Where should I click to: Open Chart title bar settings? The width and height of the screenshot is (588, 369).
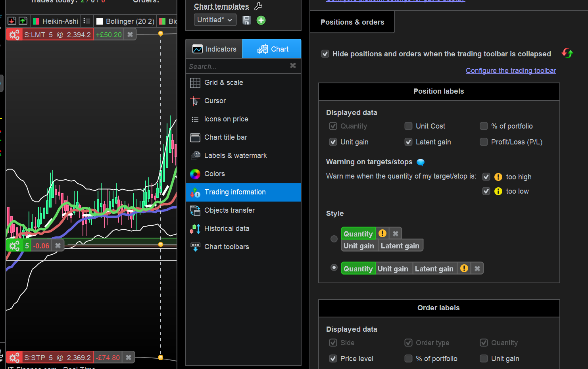point(243,137)
